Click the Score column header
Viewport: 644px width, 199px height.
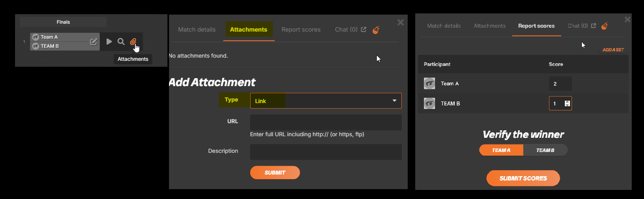(x=556, y=64)
